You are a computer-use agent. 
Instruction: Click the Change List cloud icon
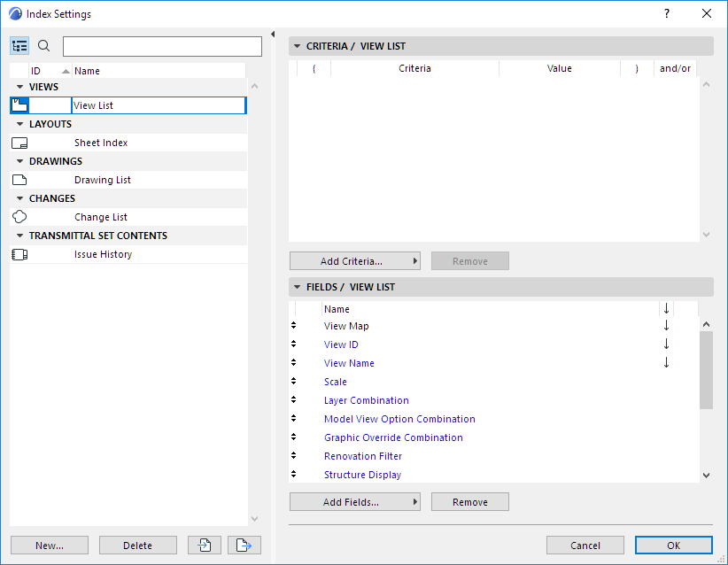click(x=19, y=216)
